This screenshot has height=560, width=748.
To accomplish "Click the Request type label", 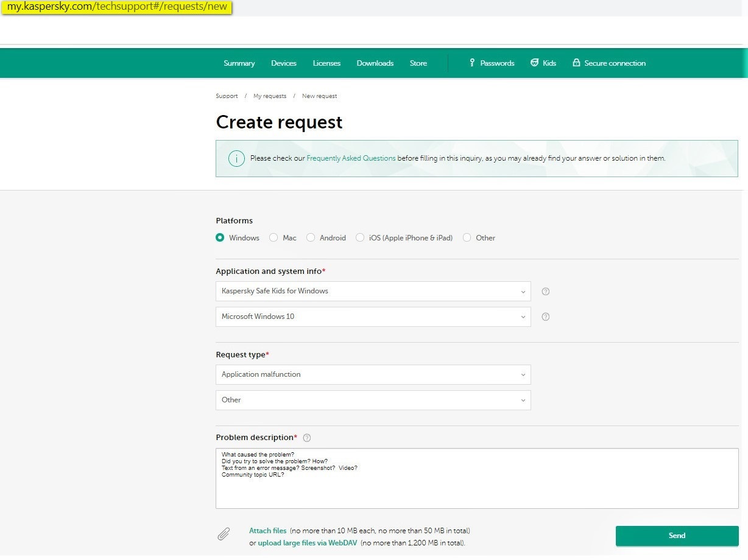I will 242,355.
